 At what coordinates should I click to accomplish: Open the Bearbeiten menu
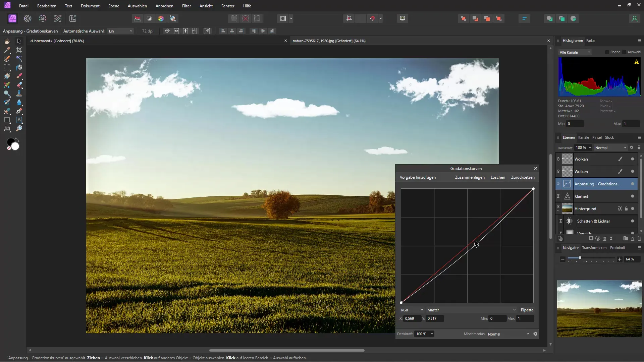coord(47,6)
